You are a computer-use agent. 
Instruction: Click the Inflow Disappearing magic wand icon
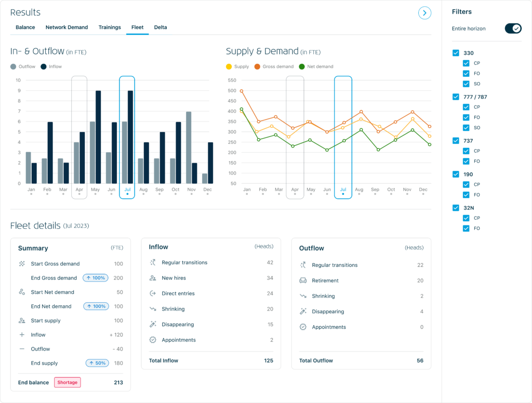pyautogui.click(x=153, y=324)
